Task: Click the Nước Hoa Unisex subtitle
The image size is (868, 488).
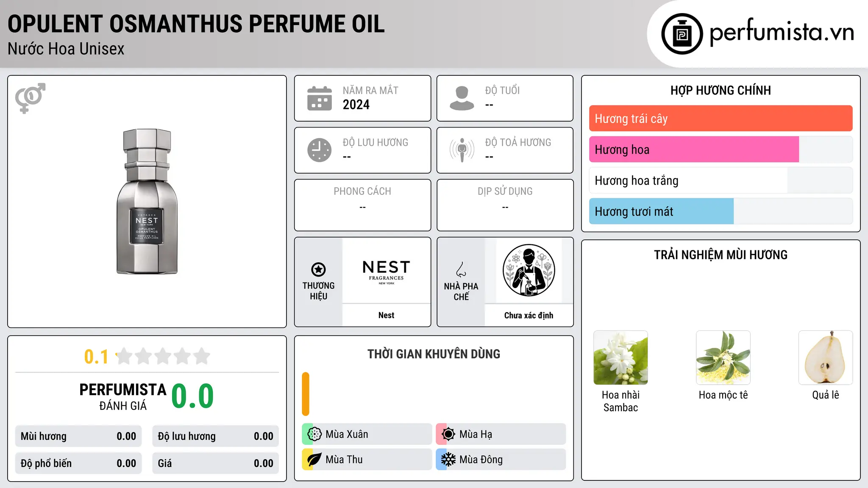Action: pyautogui.click(x=66, y=49)
